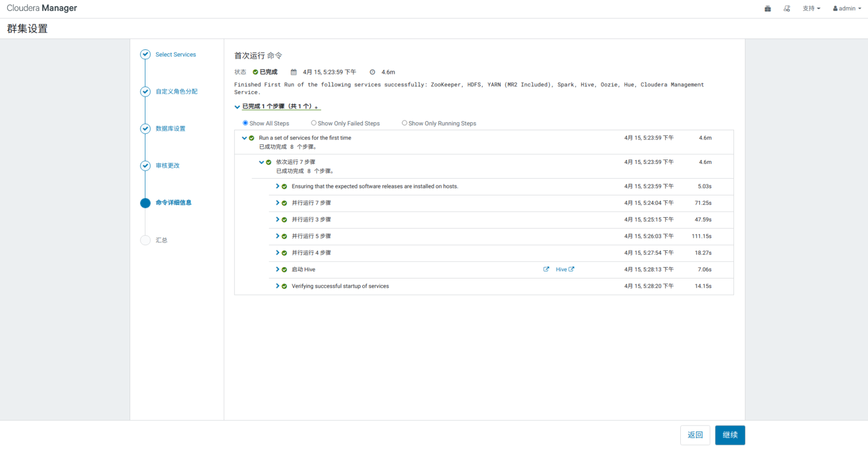Collapse the 已完成 1 个步骤 section

pos(237,107)
